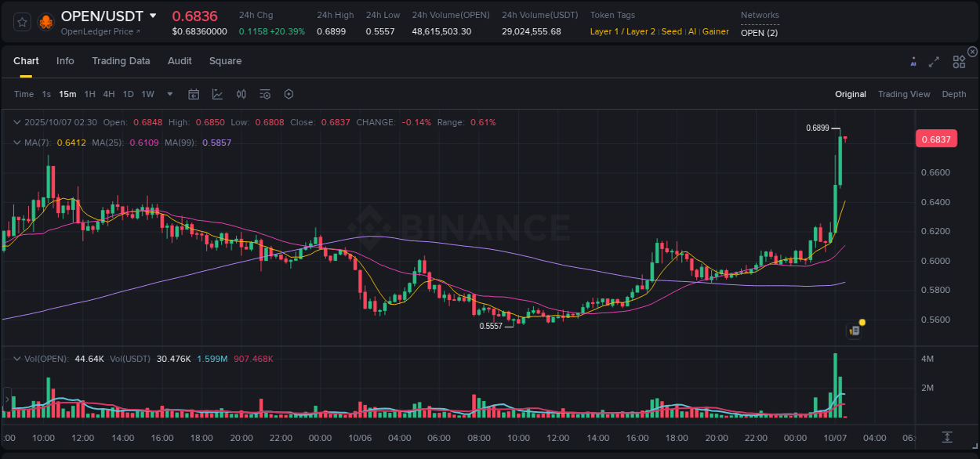Screen dimensions: 980x459
Task: Expand chart to fullscreen with arrows icon
Action: [x=935, y=60]
